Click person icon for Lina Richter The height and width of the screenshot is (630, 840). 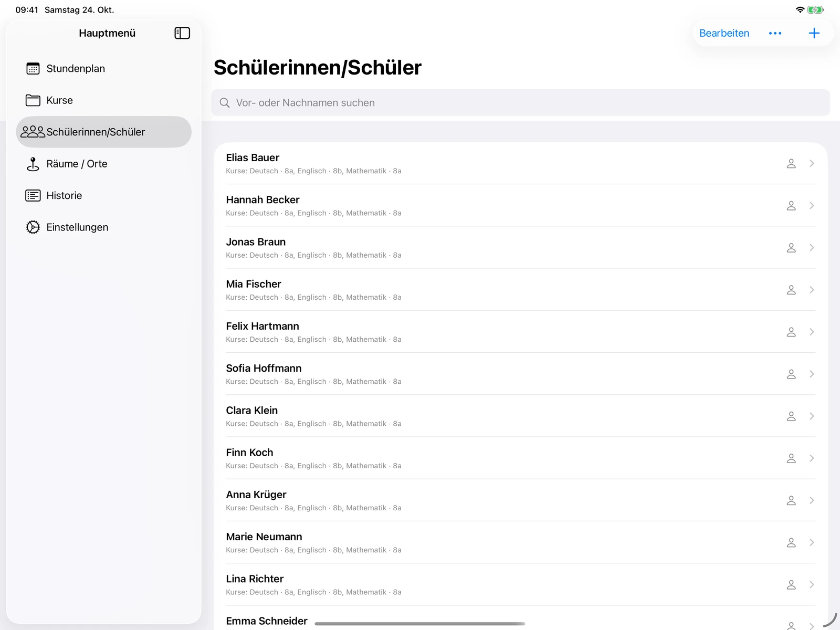tap(791, 584)
